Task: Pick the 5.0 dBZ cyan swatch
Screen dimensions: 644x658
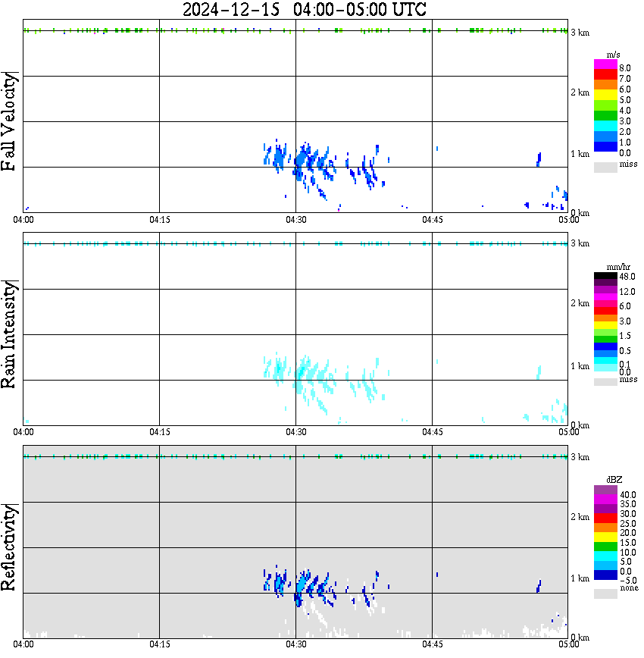Action: (x=605, y=556)
